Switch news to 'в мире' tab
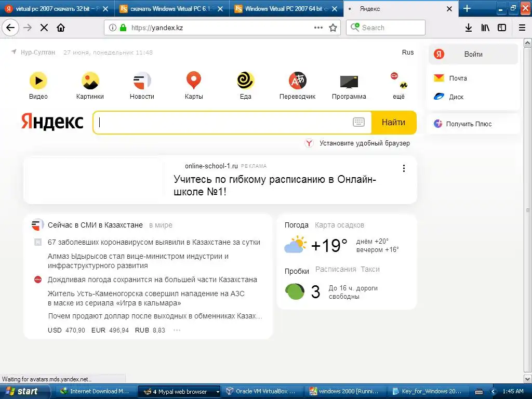 161,225
